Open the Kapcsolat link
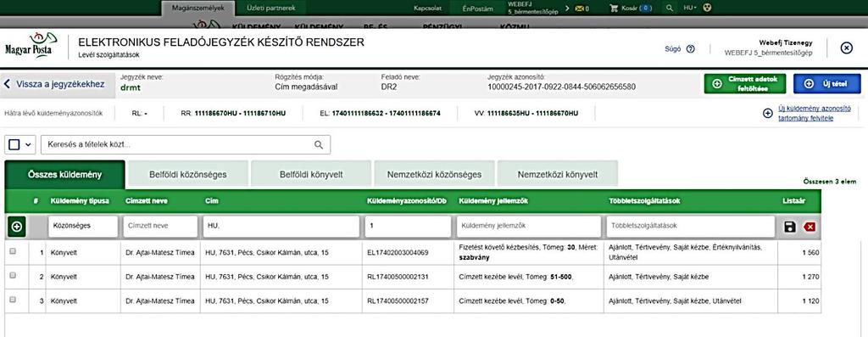This screenshot has width=868, height=337. 427,8
